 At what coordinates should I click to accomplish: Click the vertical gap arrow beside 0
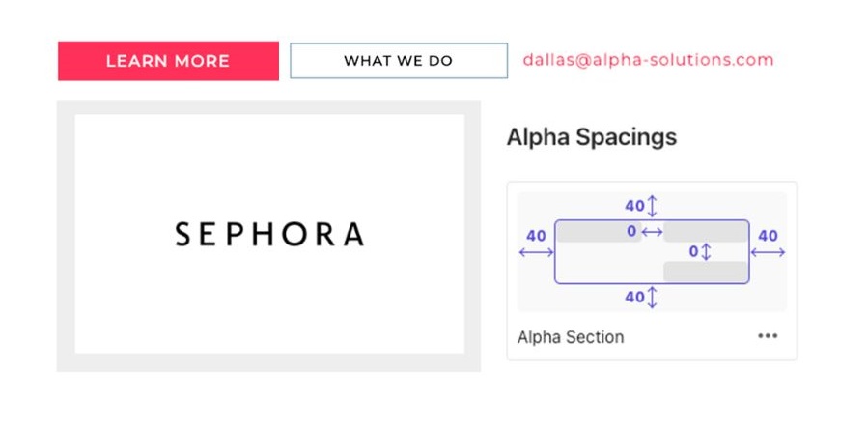(x=705, y=252)
